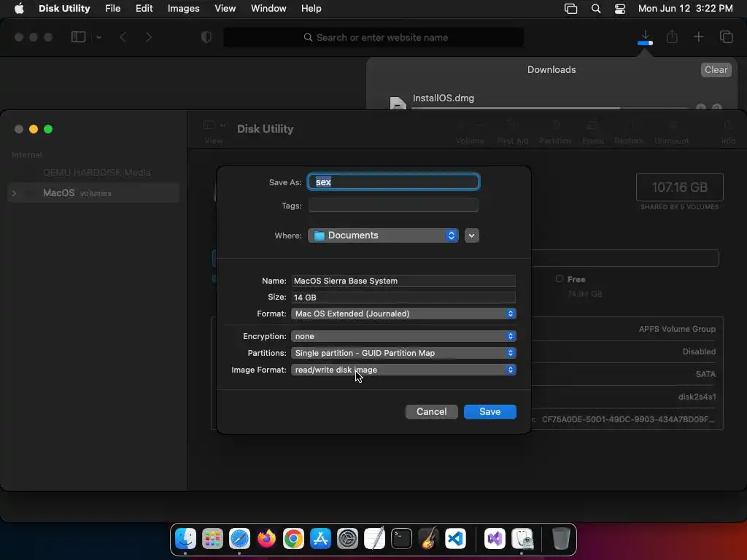This screenshot has width=747, height=560.
Task: Click the Safari address search field
Action: coord(373,37)
